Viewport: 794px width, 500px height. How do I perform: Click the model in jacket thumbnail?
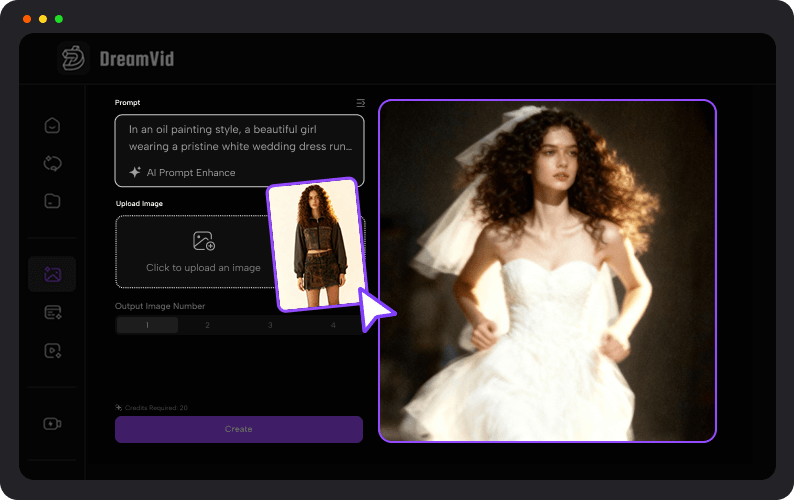point(312,245)
